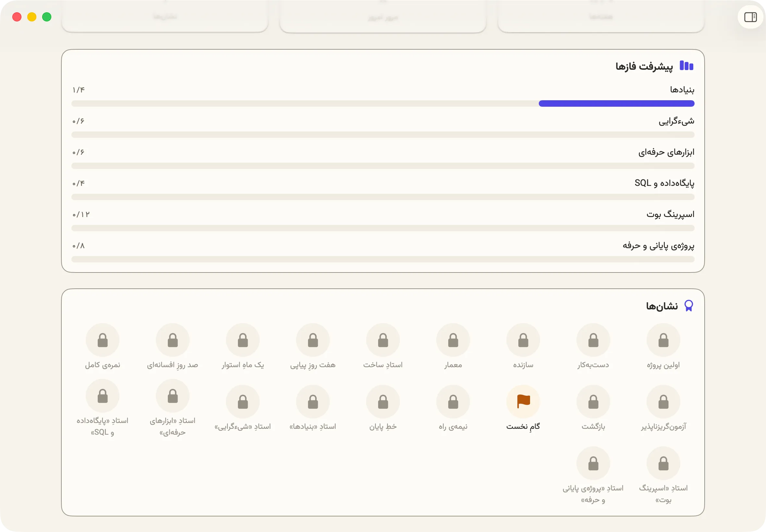
Task: Click the نشان‌ها section heading
Action: [661, 306]
